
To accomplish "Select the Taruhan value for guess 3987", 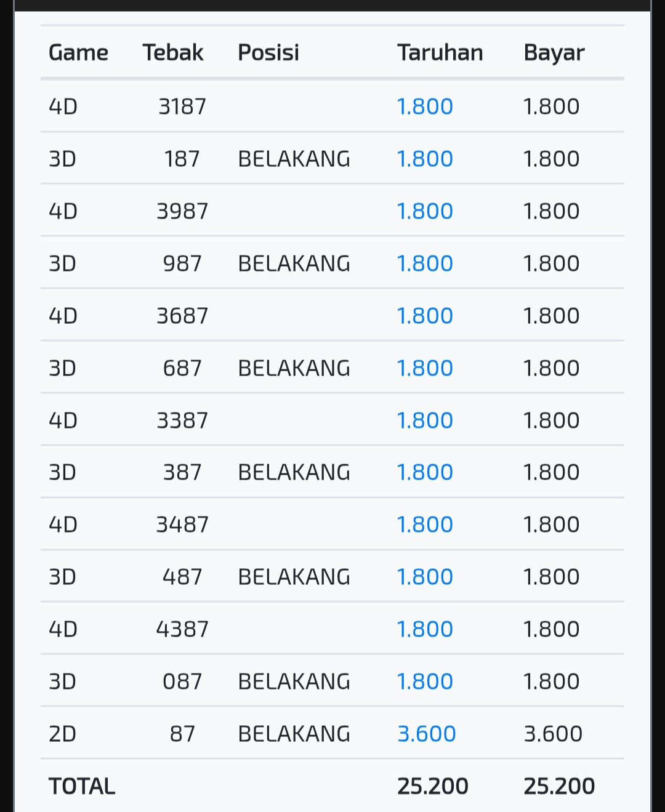I will tap(425, 211).
